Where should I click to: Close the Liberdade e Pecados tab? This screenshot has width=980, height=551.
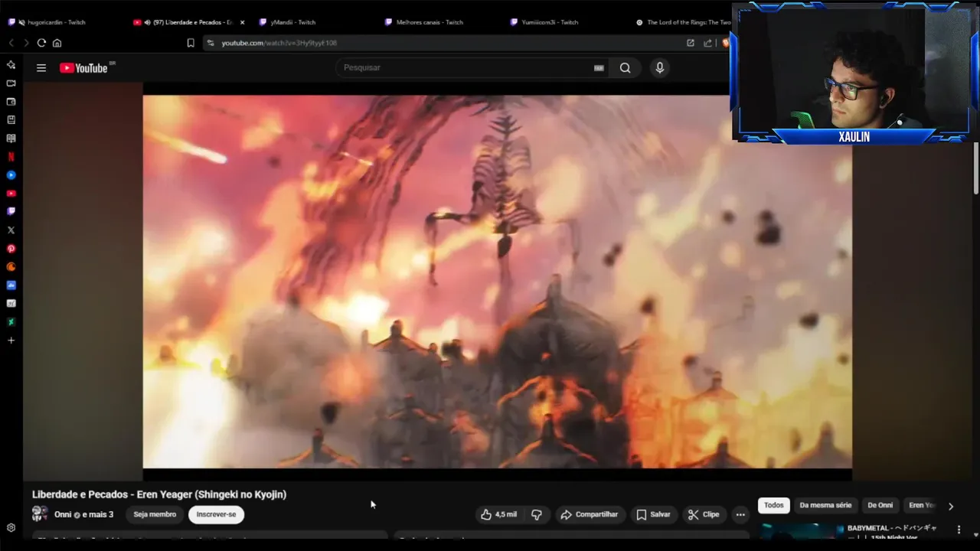[x=243, y=22]
